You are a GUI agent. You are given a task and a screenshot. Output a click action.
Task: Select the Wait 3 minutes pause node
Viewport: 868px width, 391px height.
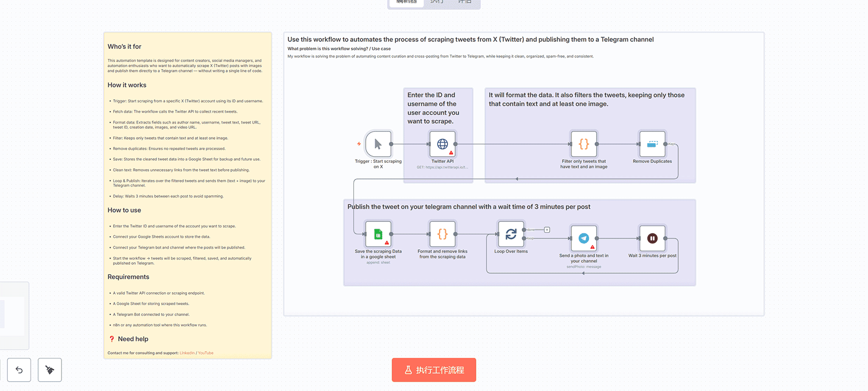(x=652, y=238)
